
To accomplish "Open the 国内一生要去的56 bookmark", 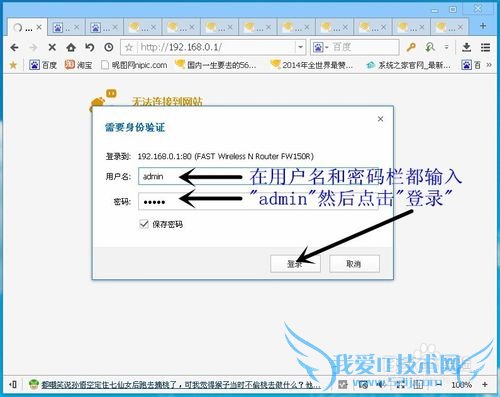I will coord(216,65).
